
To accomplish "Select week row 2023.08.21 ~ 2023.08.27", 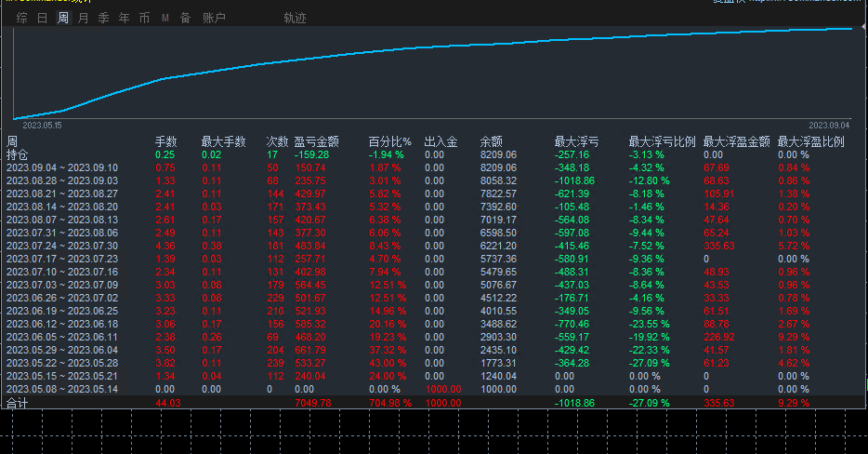I will [x=433, y=194].
